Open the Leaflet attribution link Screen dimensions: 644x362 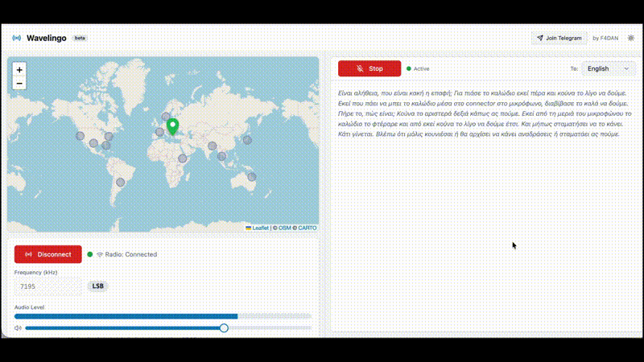tap(258, 228)
